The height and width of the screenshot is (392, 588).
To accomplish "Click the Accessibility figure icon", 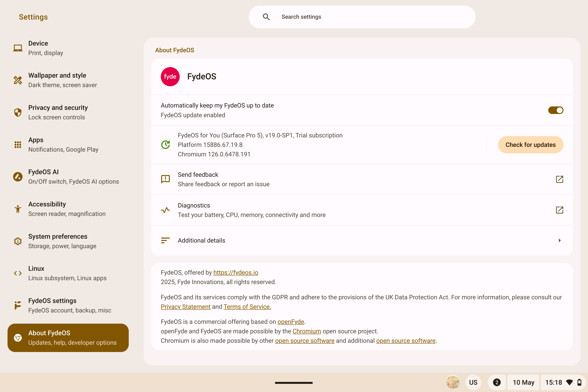I will [18, 209].
